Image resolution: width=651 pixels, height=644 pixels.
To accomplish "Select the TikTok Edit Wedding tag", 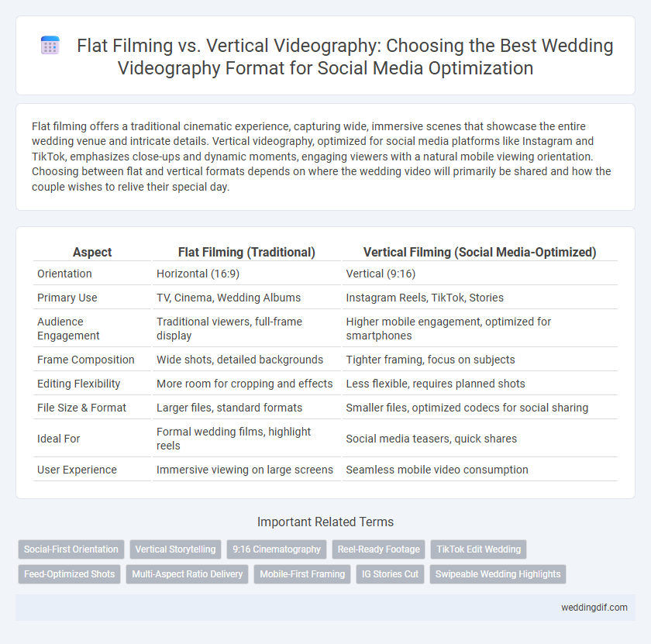I will coord(479,549).
